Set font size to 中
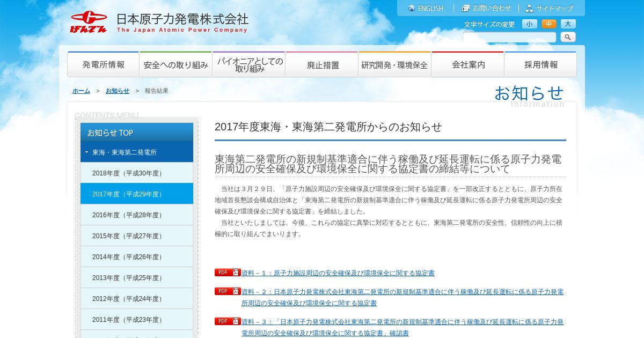The height and width of the screenshot is (338, 644). 549,24
